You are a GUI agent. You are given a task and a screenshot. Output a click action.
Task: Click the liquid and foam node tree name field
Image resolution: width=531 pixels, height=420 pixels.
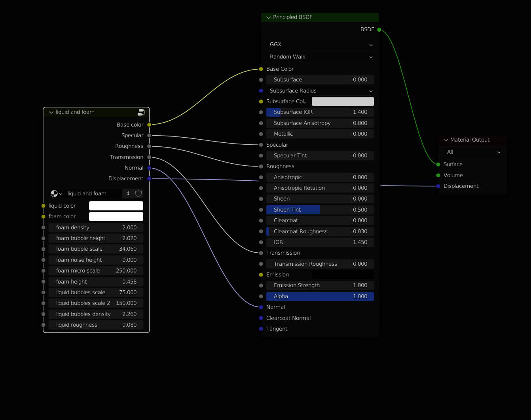tap(93, 194)
